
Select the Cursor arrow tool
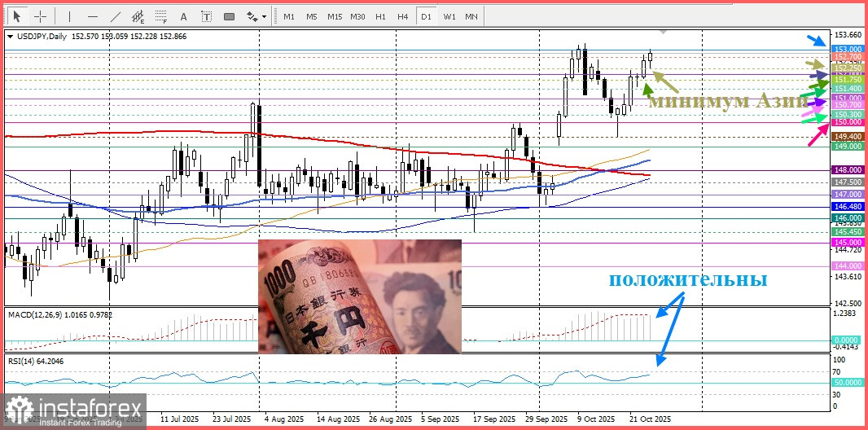pos(16,16)
